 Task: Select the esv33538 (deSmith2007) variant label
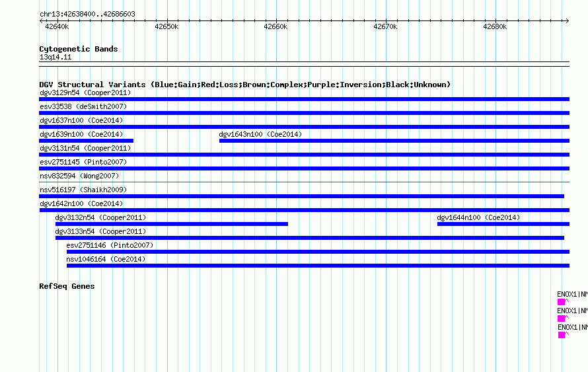coord(83,106)
